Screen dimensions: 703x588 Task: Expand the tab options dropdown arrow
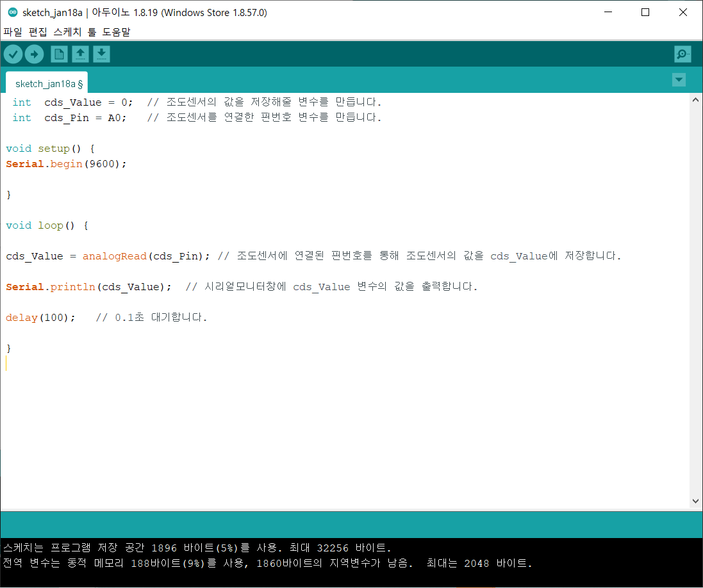(x=679, y=80)
